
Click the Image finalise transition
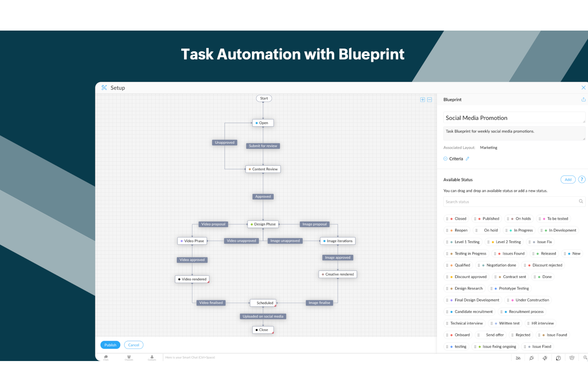click(x=319, y=303)
